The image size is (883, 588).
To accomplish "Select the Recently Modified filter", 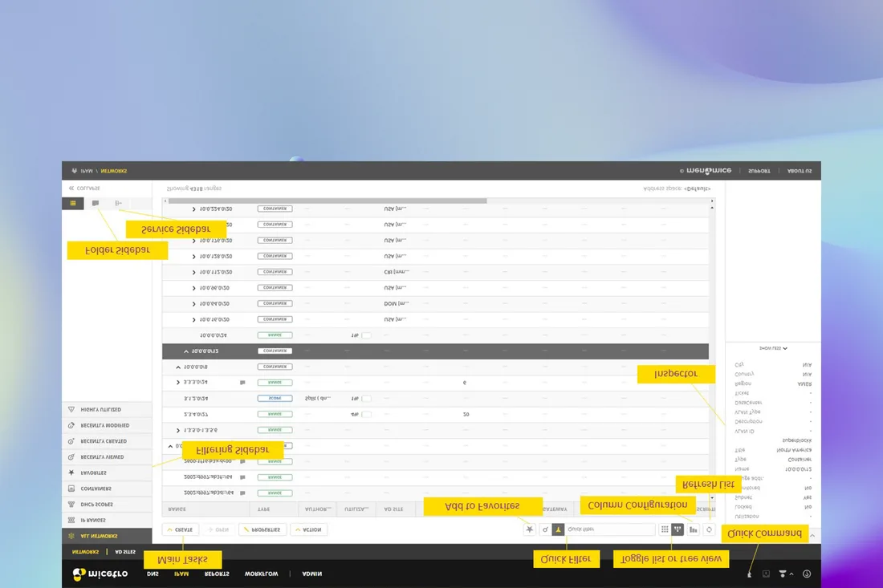I will (x=107, y=426).
